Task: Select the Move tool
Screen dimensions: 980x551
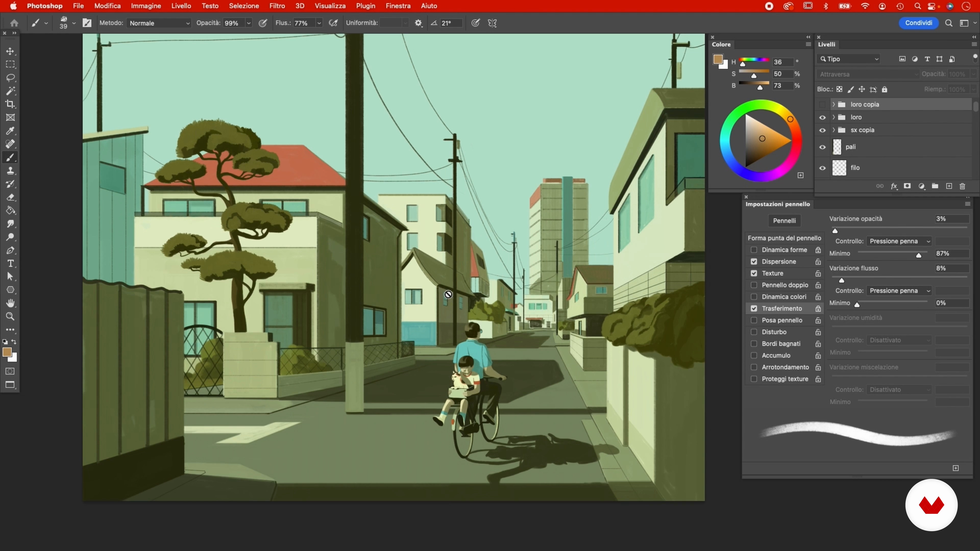Action: coord(10,51)
